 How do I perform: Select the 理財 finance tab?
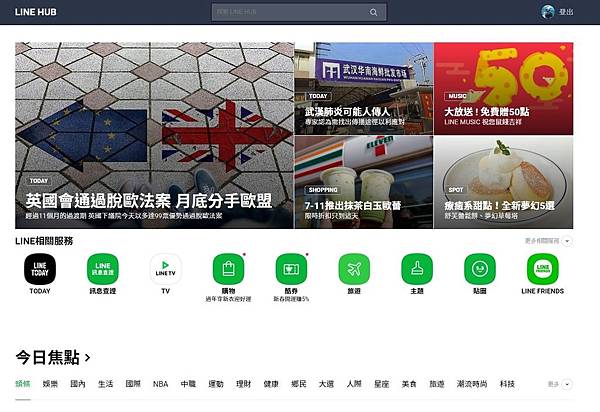[x=243, y=384]
